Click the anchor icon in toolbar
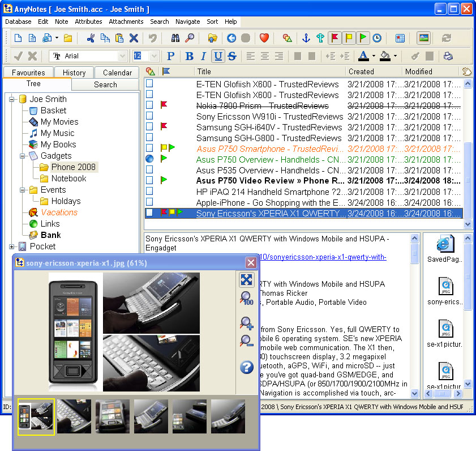This screenshot has width=476, height=451. [306, 38]
